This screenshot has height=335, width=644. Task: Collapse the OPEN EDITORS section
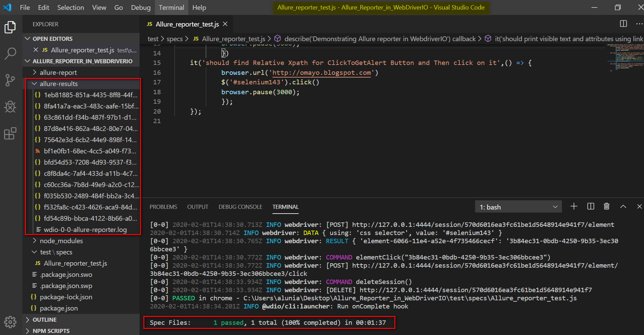(x=81, y=39)
